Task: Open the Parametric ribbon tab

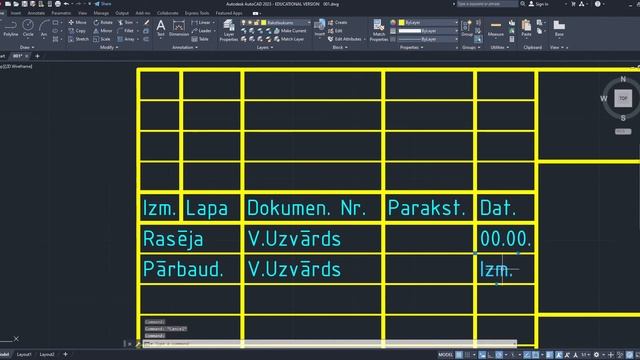Action: coord(61,13)
